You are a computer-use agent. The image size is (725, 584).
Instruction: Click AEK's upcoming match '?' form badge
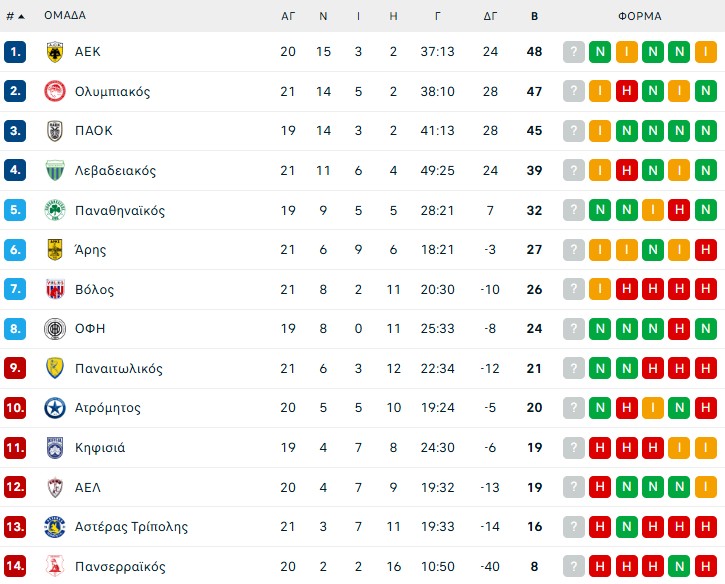tap(574, 52)
